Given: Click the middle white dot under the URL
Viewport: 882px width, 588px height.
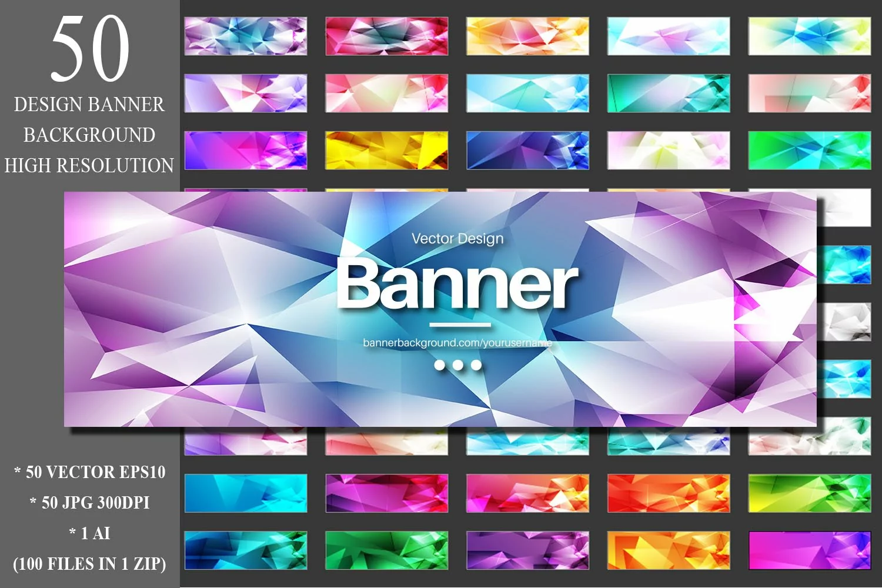Looking at the screenshot, I should tap(458, 365).
